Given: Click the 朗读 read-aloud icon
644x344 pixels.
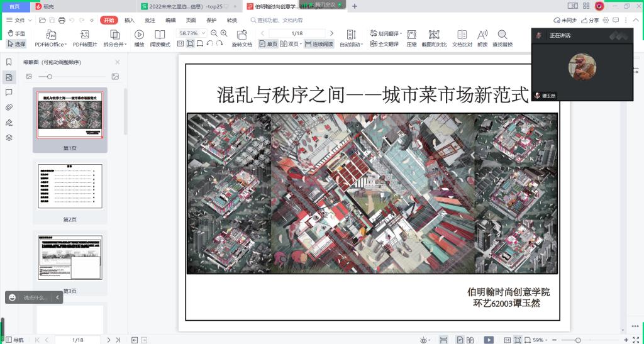Looking at the screenshot, I should click(x=482, y=35).
